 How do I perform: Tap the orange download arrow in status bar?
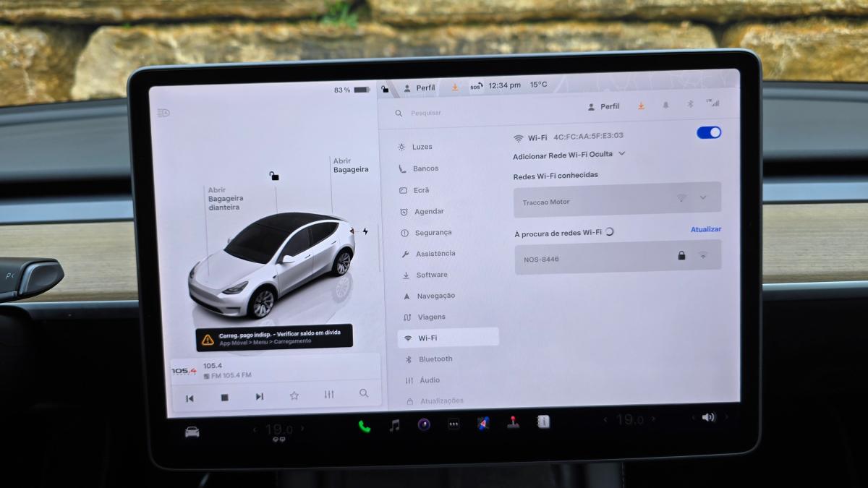click(x=454, y=87)
